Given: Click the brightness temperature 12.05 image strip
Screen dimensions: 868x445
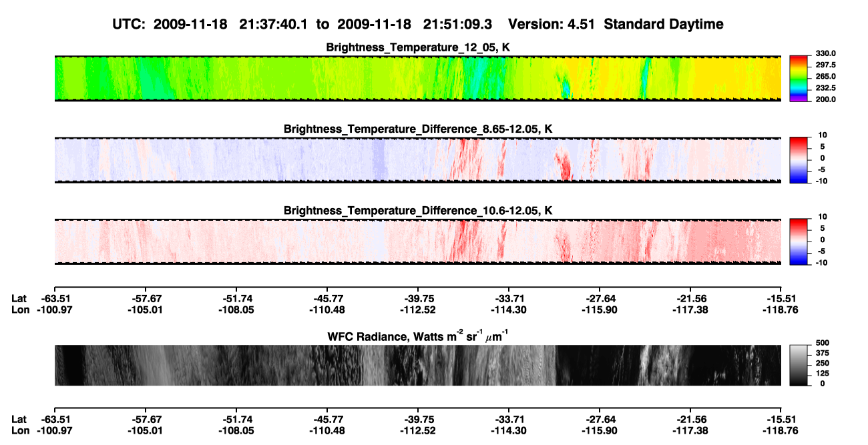Looking at the screenshot, I should [418, 79].
